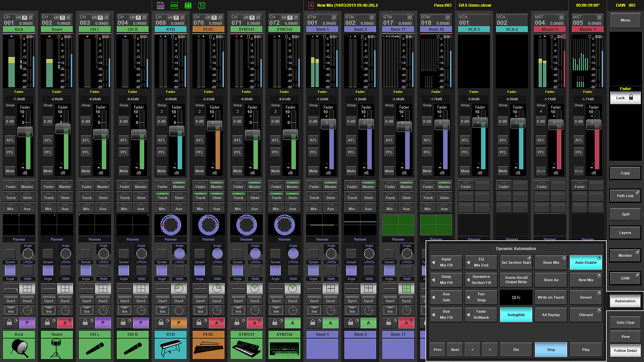Click the marimba icon on the PERC channel
The width and height of the screenshot is (644, 362).
(x=208, y=349)
